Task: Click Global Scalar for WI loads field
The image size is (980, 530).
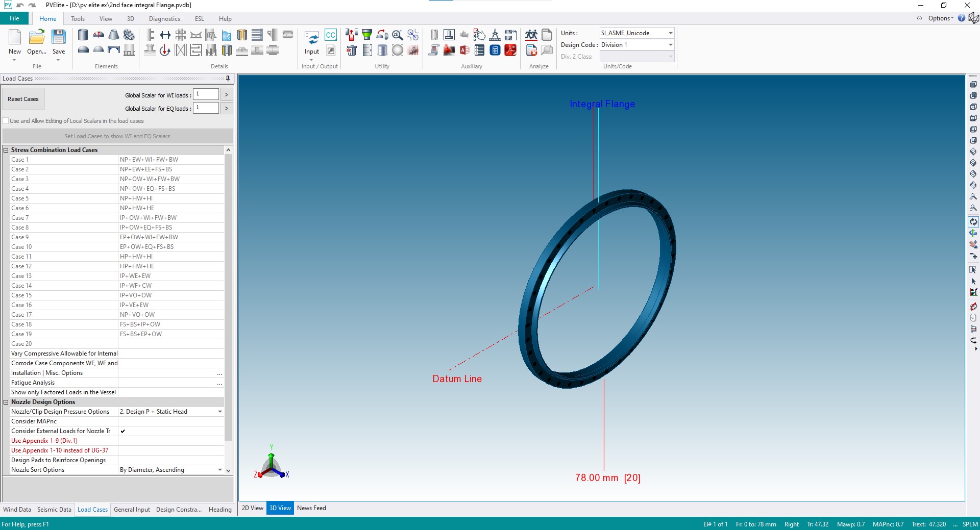Action: tap(206, 94)
